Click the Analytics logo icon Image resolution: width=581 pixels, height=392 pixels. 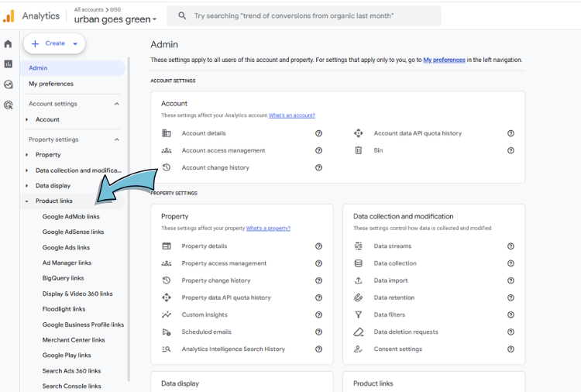click(x=9, y=16)
